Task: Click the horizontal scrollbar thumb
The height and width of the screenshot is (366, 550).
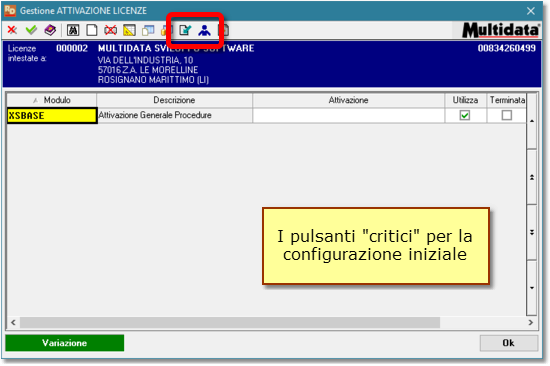Action: [x=230, y=322]
